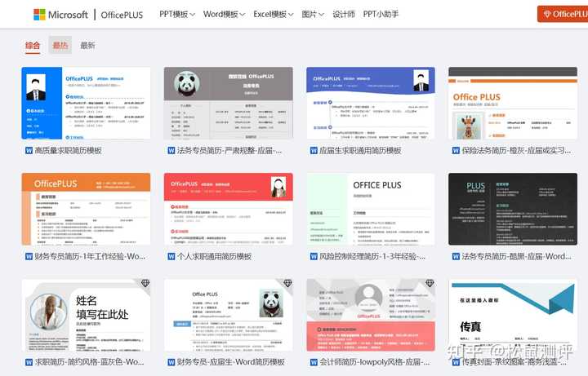Click the 求职简历-简约风格-蓝灰色 title link
This screenshot has height=376, width=588.
click(x=89, y=362)
